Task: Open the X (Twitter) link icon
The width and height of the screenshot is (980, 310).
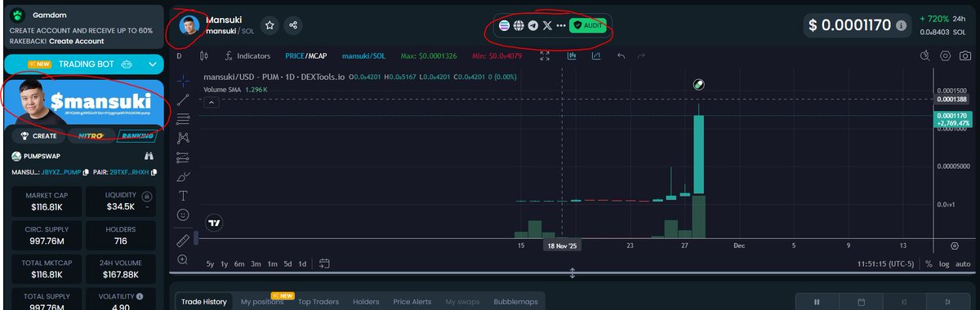Action: [547, 25]
